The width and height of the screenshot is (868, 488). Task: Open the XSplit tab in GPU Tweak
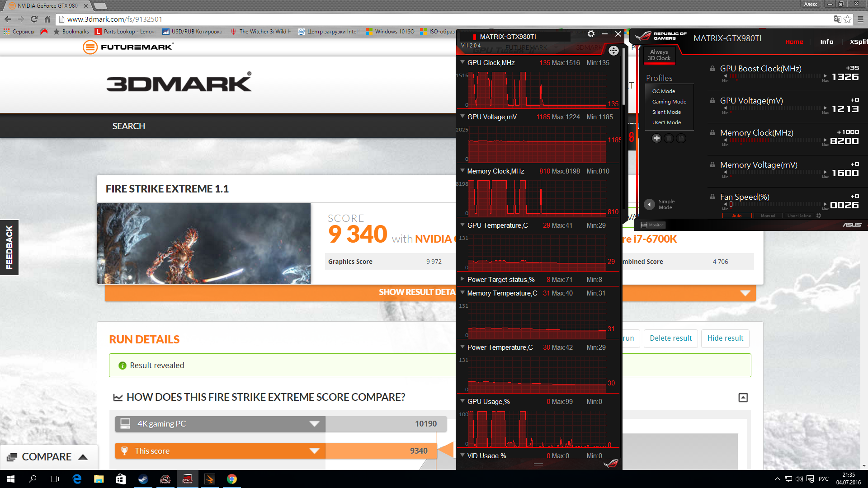coord(859,42)
